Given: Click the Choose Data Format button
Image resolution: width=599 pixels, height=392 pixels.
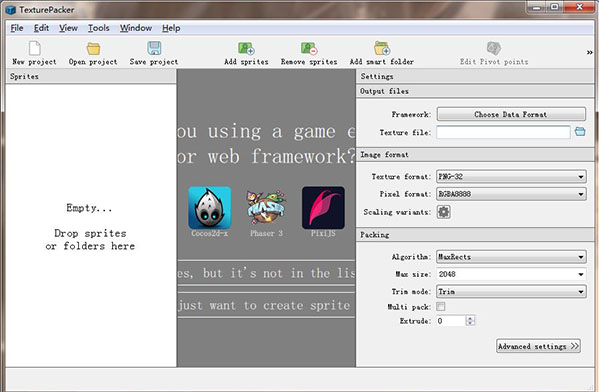Looking at the screenshot, I should (x=511, y=114).
